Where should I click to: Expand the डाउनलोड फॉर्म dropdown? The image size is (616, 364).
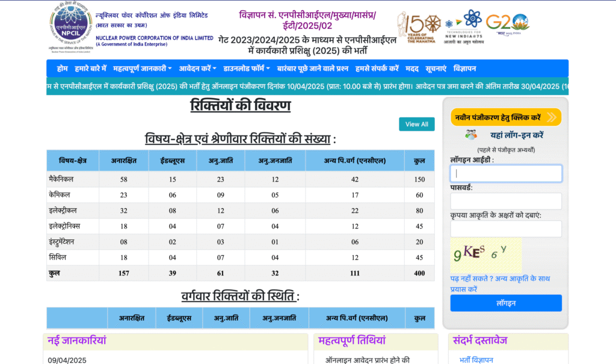point(246,69)
